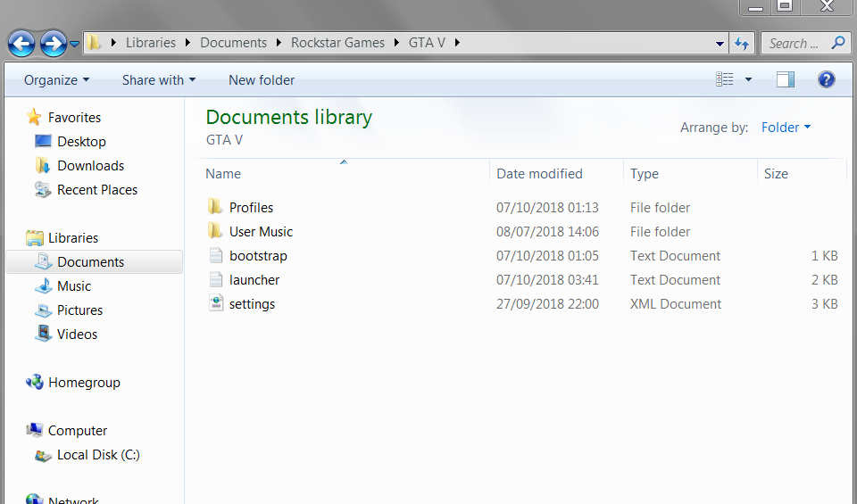Expand arrow after Rockstar Games in path
This screenshot has height=504, width=857.
click(x=396, y=43)
